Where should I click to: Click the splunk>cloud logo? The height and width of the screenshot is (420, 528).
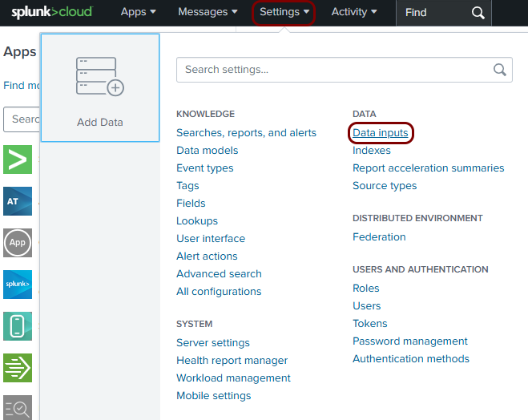(x=52, y=13)
